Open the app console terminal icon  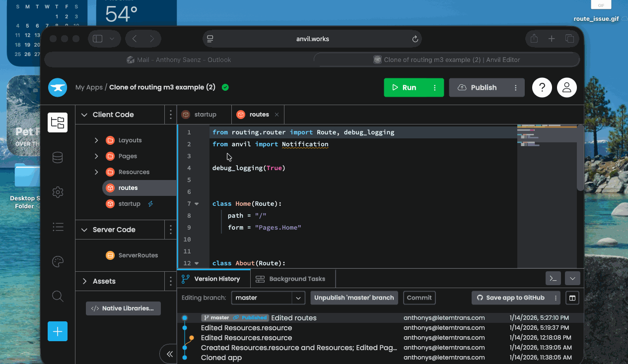click(x=553, y=278)
